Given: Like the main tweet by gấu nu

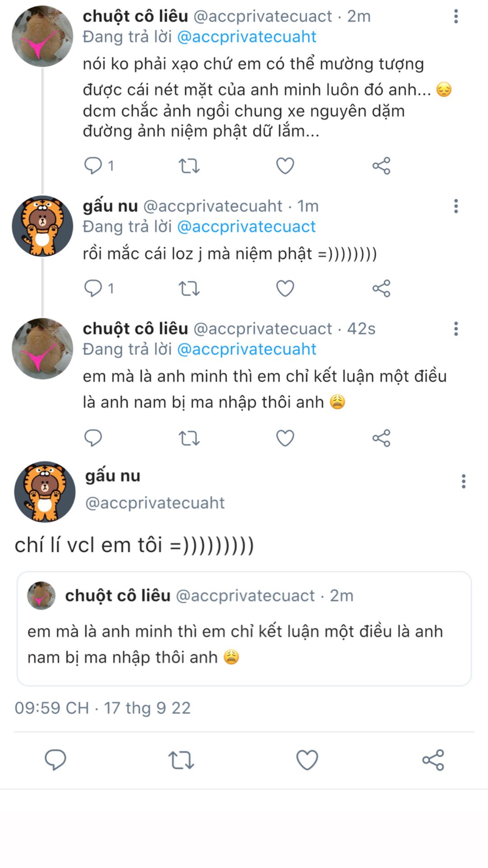Looking at the screenshot, I should pos(307,759).
